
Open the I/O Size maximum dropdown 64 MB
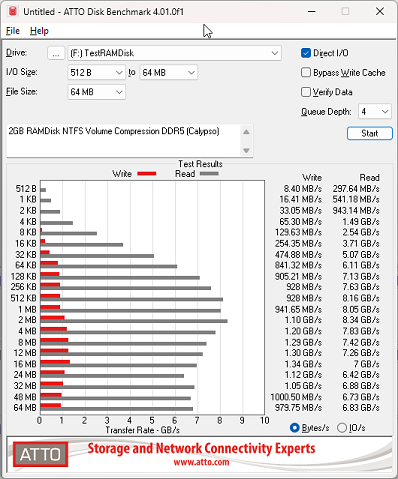point(168,72)
